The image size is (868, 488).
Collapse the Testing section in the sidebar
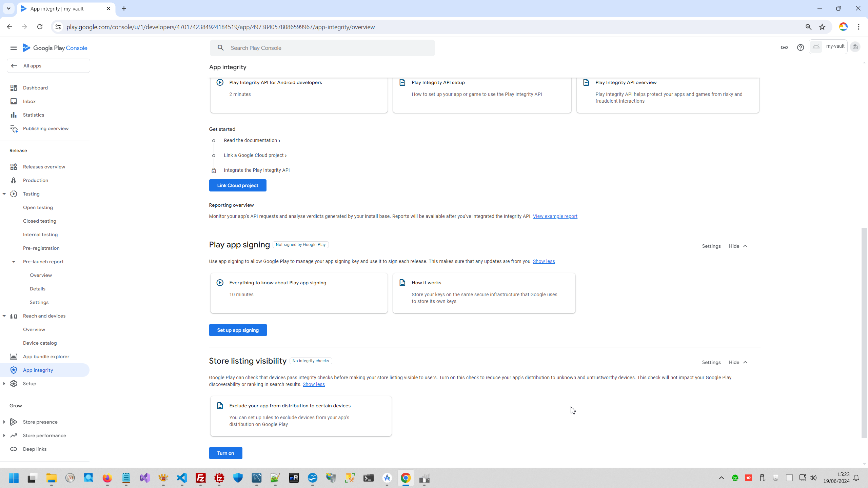tap(4, 194)
